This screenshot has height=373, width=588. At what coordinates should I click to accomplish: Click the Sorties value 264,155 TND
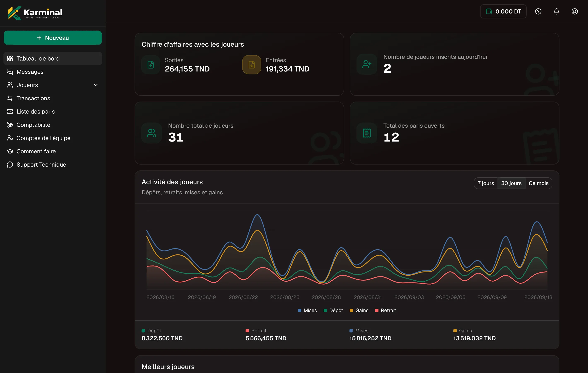coord(187,69)
